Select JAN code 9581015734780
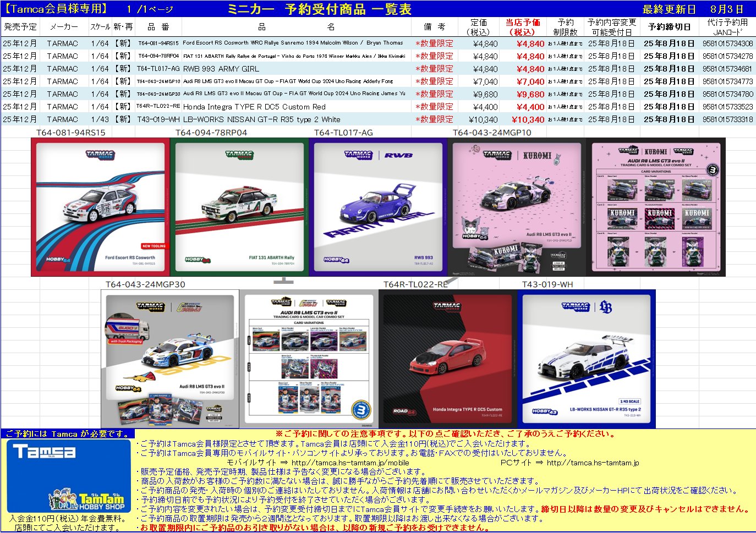 pos(727,94)
